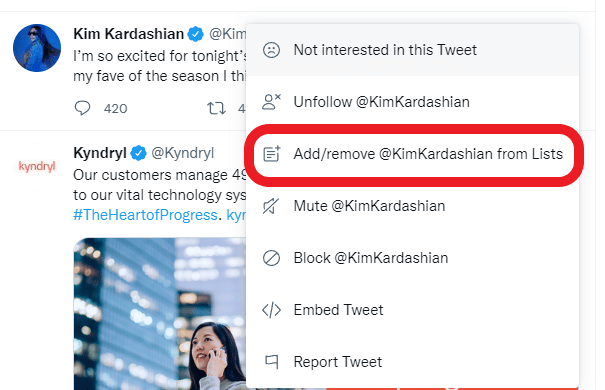Choose Embed Tweet option
This screenshot has height=390, width=605.
point(412,310)
